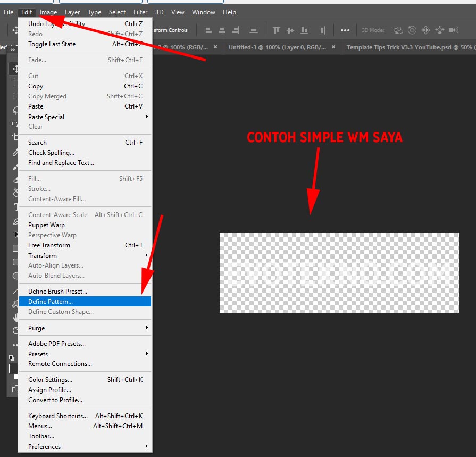Click the align left edges icon

[208, 30]
